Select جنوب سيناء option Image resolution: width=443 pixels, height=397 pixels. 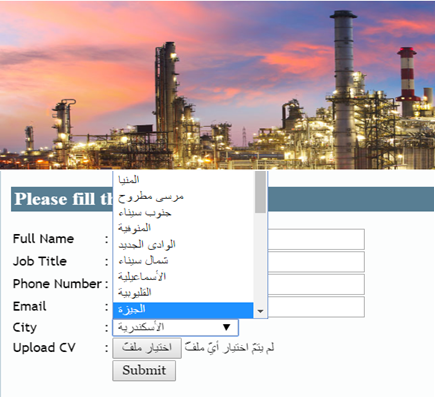coord(183,212)
